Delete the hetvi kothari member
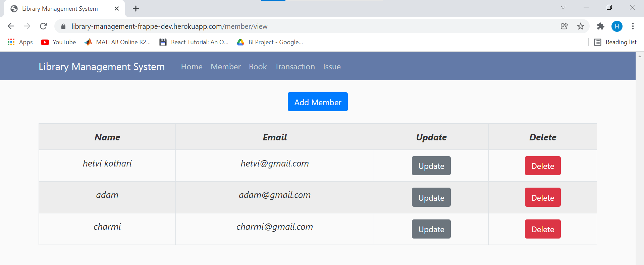 (543, 166)
